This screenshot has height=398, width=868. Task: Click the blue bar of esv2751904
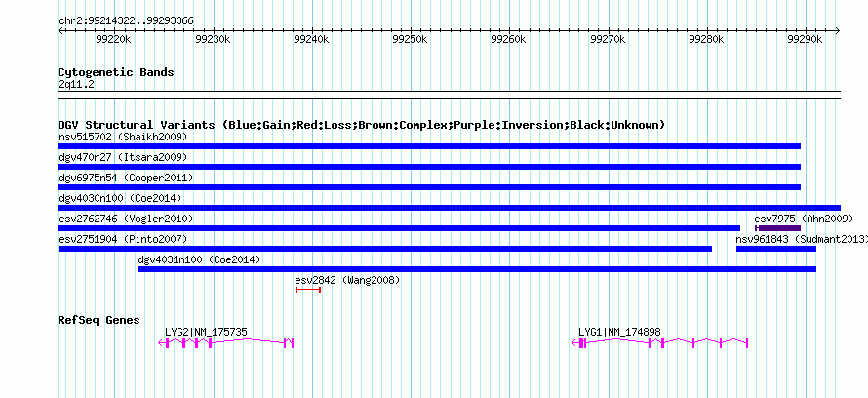click(x=384, y=249)
